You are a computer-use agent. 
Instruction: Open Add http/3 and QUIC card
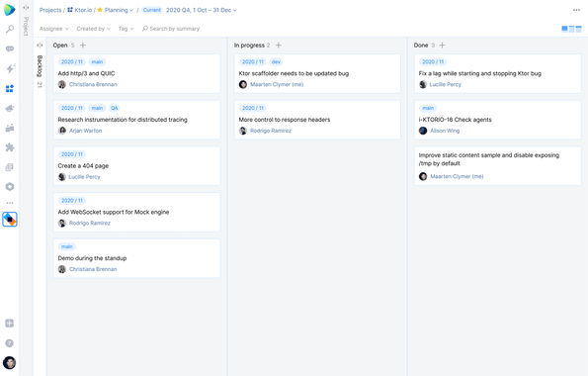point(136,73)
